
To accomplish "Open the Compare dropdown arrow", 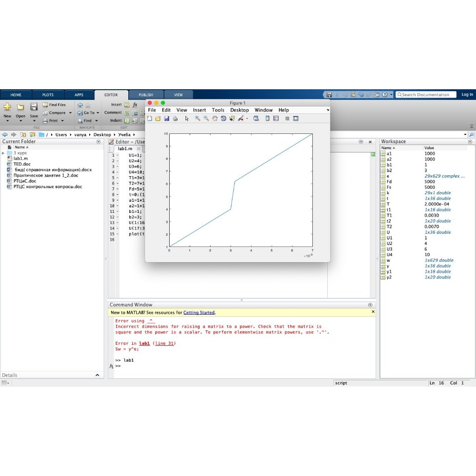I will coord(70,113).
